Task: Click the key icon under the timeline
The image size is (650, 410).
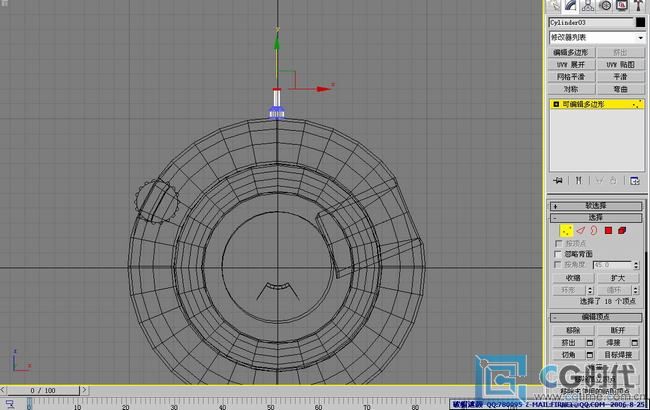Action: (10, 404)
